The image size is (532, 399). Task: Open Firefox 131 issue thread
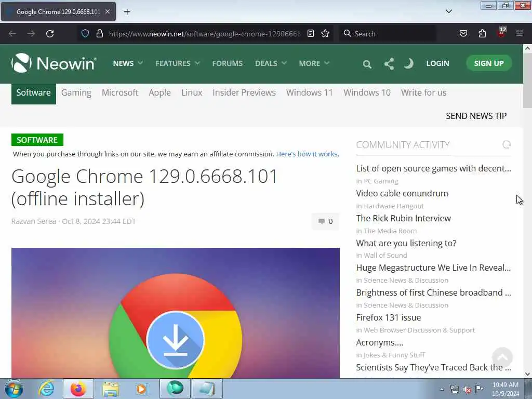point(389,317)
